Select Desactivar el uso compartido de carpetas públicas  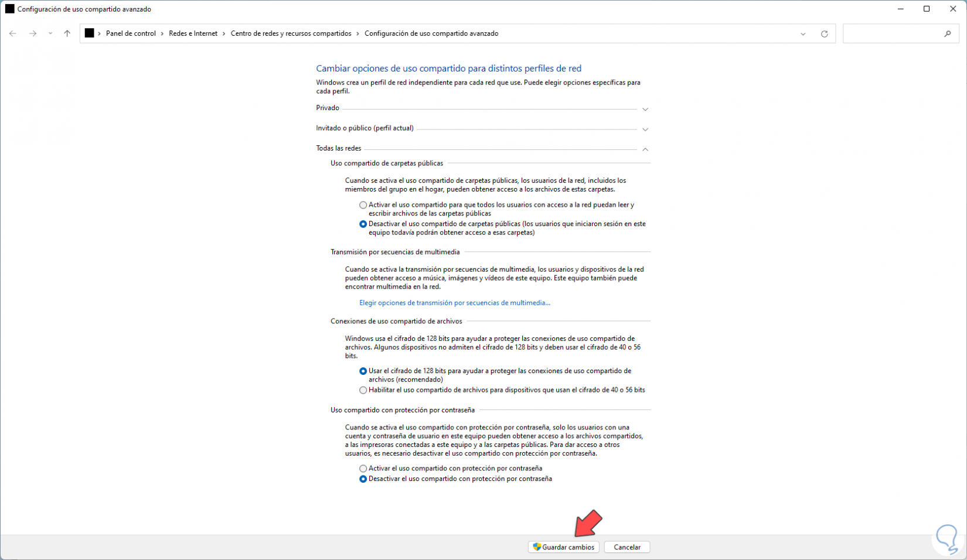point(363,224)
